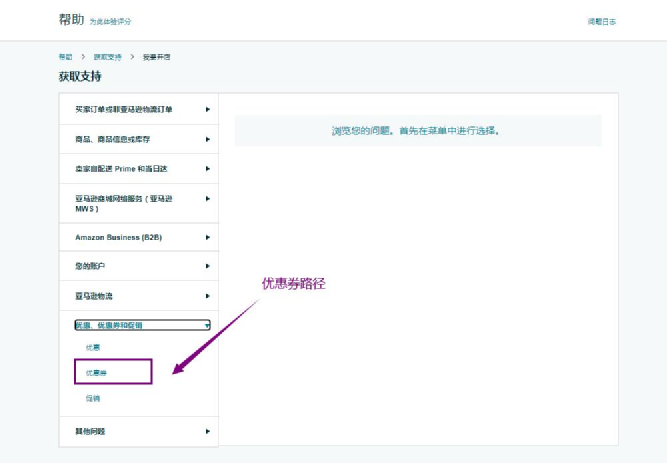667x463 pixels.
Task: Click the 浏览您的问题 instruction banner text
Action: pos(416,131)
